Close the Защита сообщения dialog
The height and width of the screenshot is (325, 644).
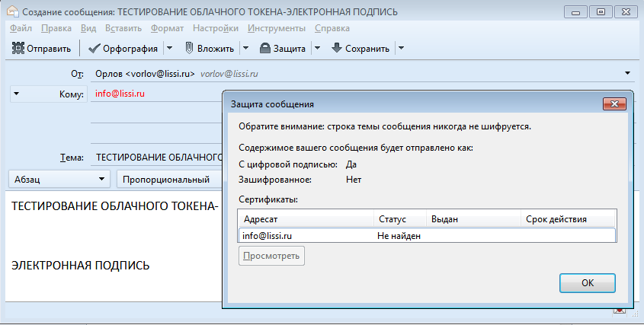point(614,104)
